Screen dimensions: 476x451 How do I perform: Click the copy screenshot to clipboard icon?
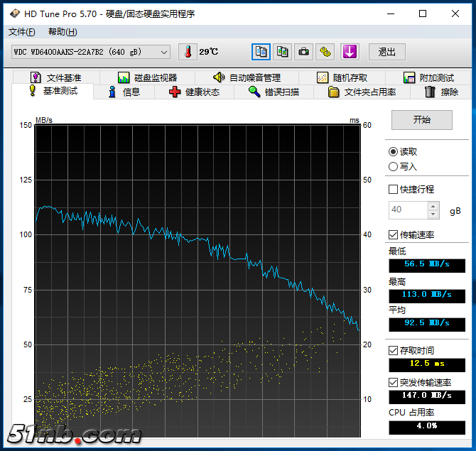coord(283,52)
